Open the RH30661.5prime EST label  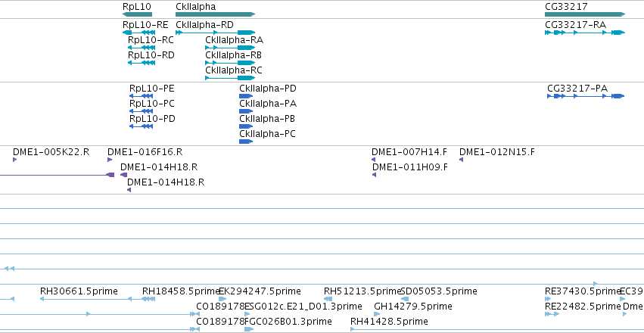(x=79, y=291)
